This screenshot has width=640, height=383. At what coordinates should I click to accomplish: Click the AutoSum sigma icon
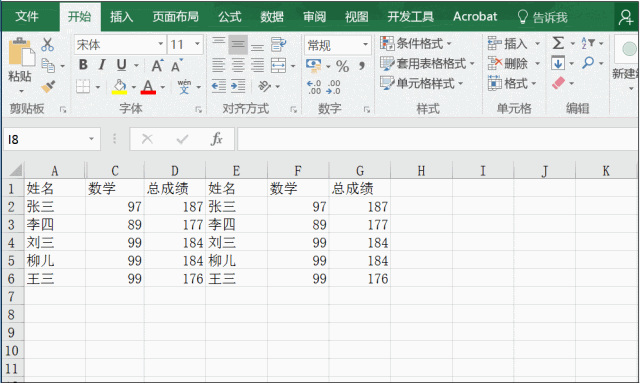pos(558,43)
